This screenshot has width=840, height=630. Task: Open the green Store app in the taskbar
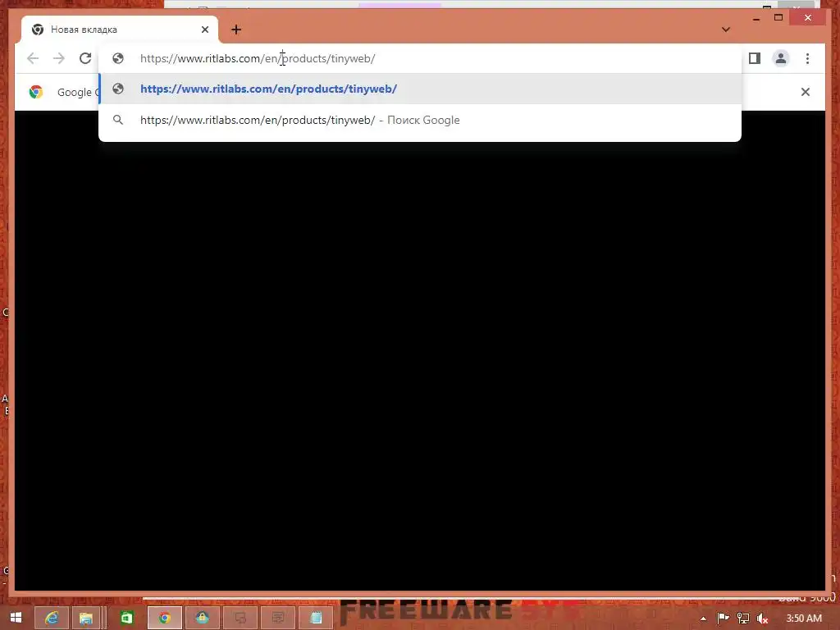click(127, 619)
